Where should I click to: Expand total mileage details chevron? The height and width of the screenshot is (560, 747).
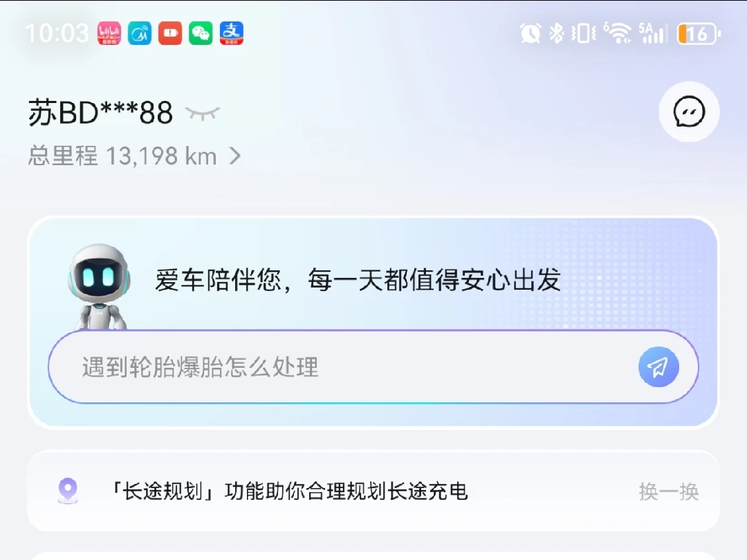235,156
